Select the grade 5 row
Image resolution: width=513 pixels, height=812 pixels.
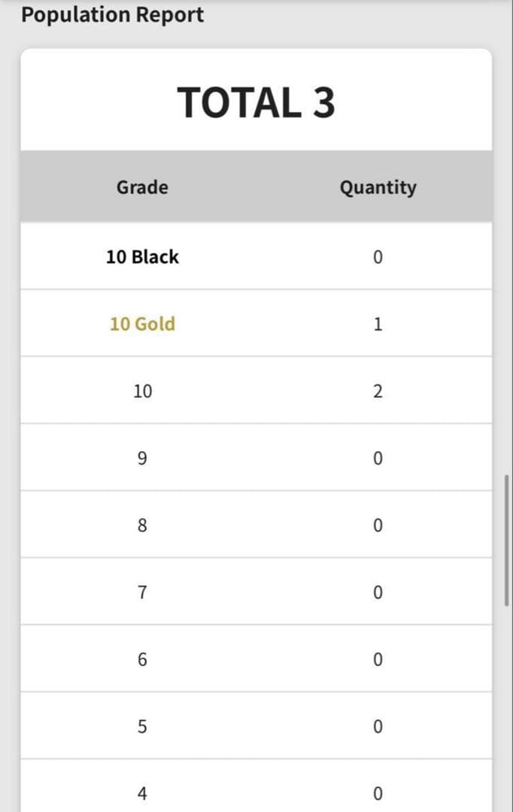pyautogui.click(x=142, y=726)
